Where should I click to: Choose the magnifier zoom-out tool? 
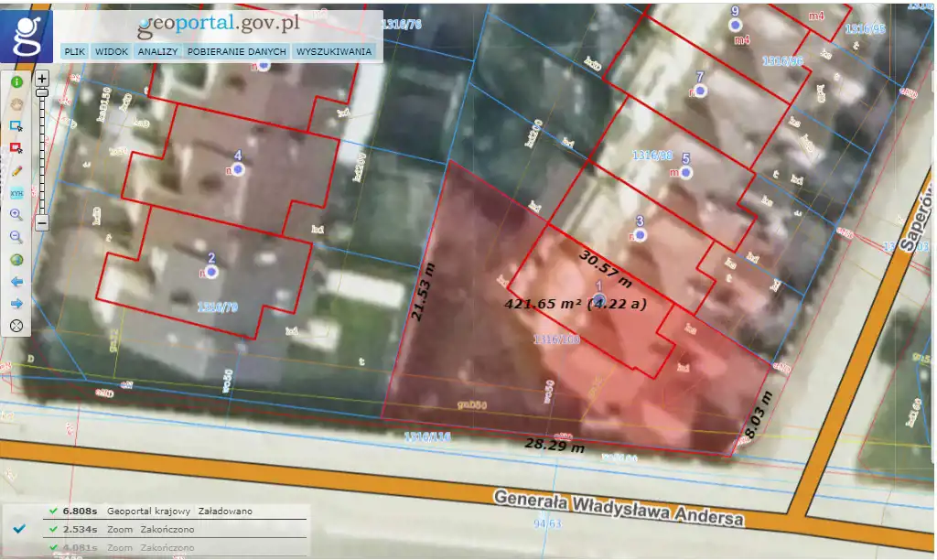click(x=16, y=236)
